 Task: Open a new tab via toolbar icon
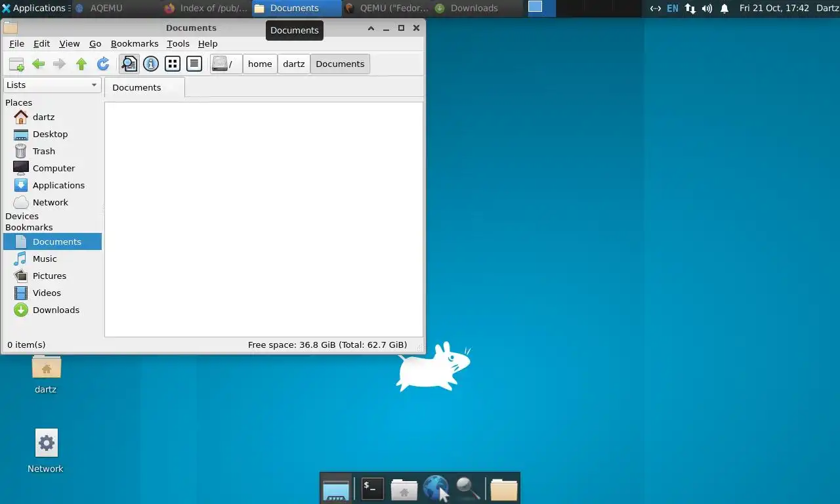[x=16, y=64]
